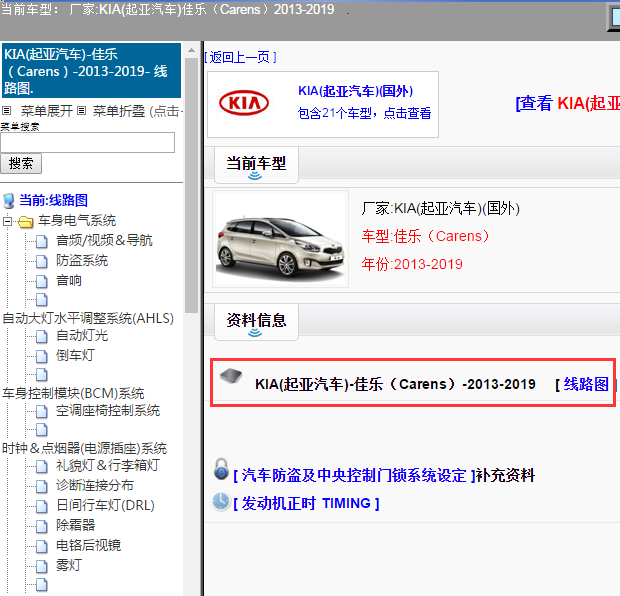The image size is (620, 596).
Task: Click 车型:佳乐（Carens） text
Action: point(425,236)
